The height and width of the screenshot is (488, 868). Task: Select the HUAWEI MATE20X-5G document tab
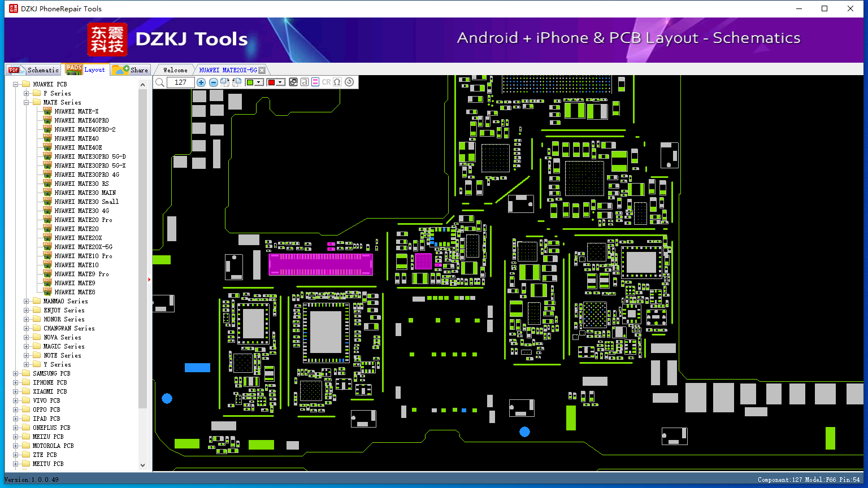[228, 70]
